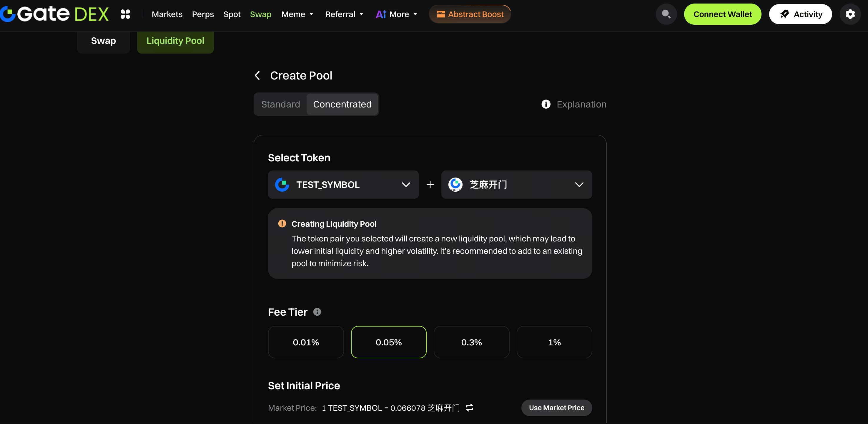Image resolution: width=868 pixels, height=424 pixels.
Task: Click the Connect Wallet button
Action: [x=722, y=14]
